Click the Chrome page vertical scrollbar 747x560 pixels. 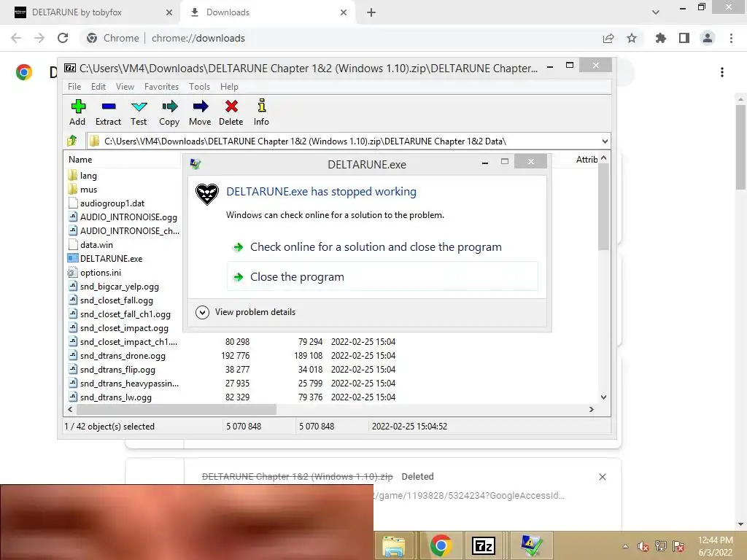740,147
